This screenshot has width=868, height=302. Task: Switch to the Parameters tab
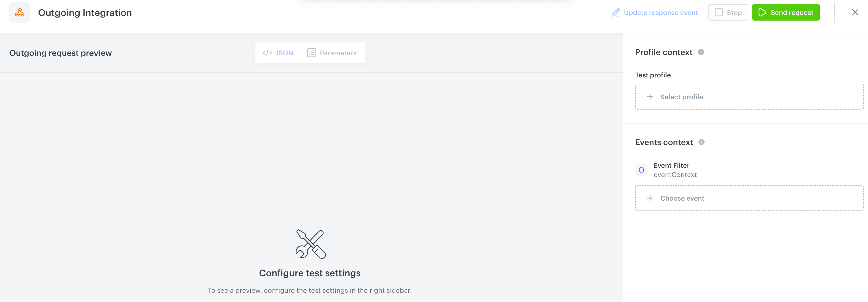point(332,53)
